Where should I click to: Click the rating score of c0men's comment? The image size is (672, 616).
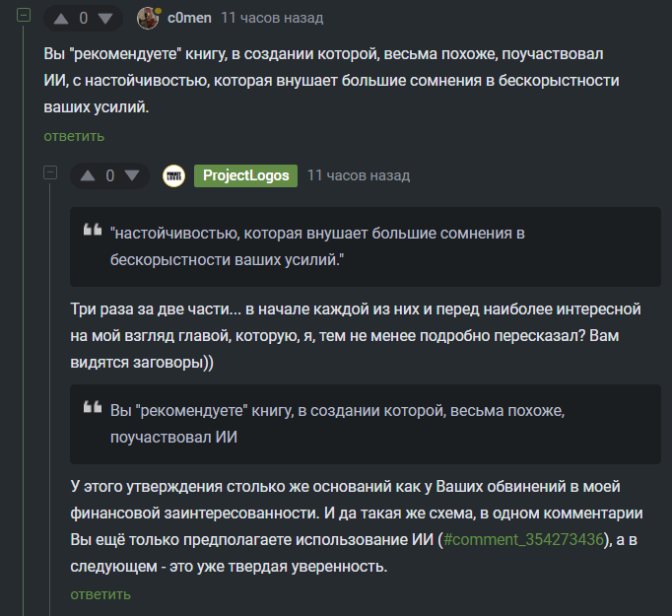(84, 19)
